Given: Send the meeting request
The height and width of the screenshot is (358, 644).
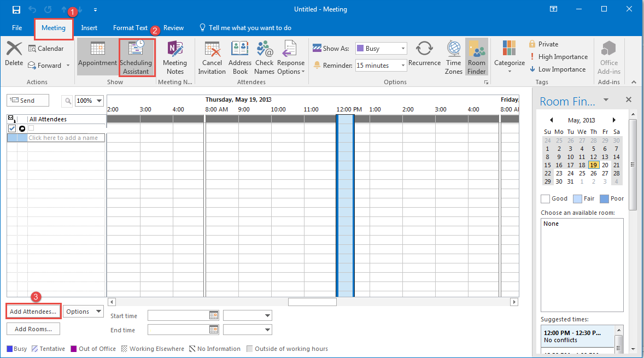Looking at the screenshot, I should click(27, 100).
